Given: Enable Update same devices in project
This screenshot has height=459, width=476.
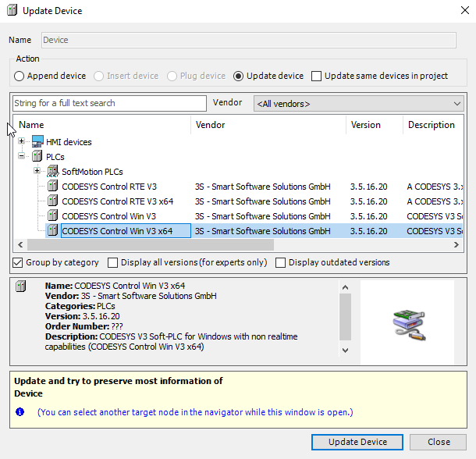Looking at the screenshot, I should 316,76.
